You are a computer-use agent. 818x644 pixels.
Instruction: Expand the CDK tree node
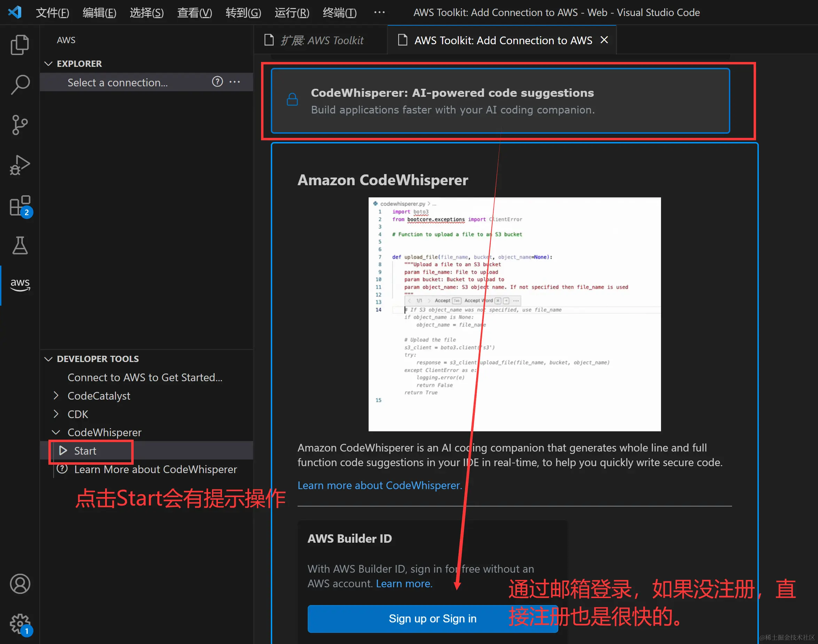(56, 414)
